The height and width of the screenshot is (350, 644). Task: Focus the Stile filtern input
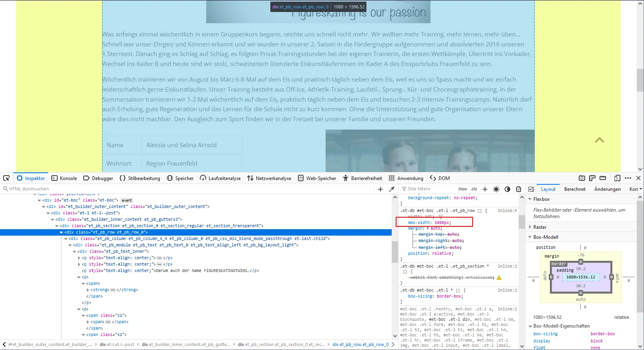pyautogui.click(x=429, y=189)
